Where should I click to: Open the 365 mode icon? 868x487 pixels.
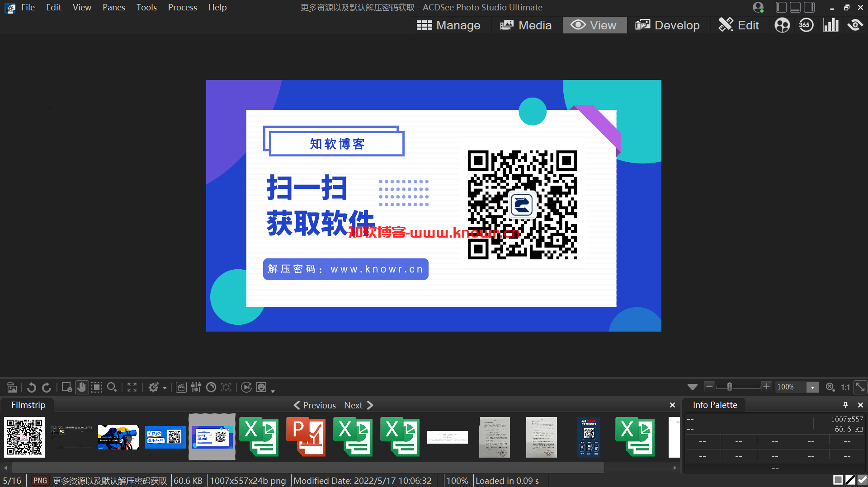pyautogui.click(x=806, y=25)
